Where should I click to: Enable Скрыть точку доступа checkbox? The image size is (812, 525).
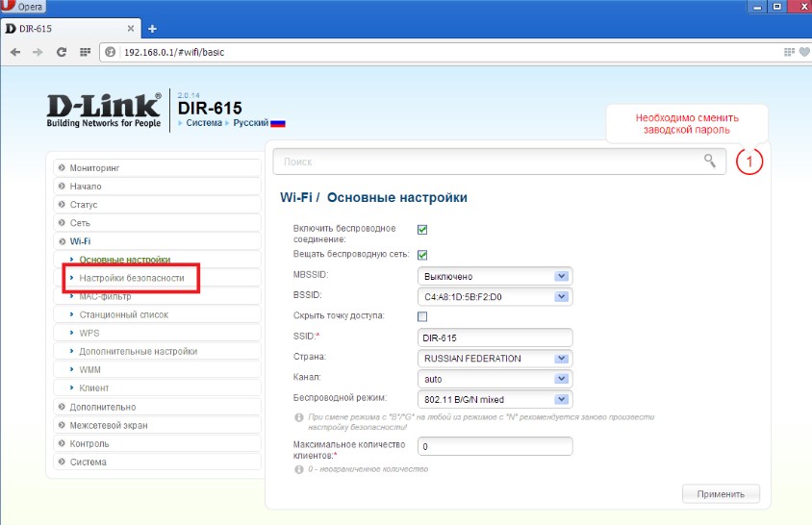point(422,316)
